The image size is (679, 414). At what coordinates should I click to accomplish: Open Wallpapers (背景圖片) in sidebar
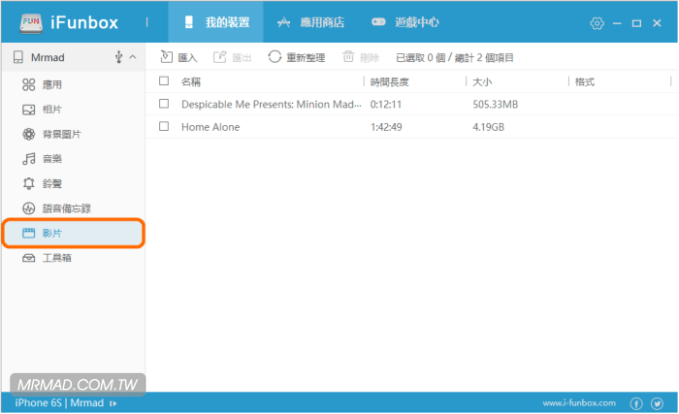73,134
